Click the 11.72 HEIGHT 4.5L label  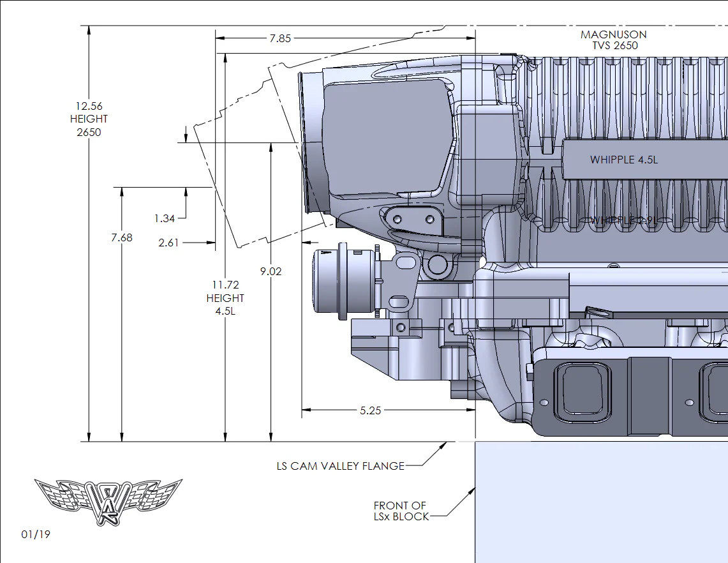tap(225, 297)
